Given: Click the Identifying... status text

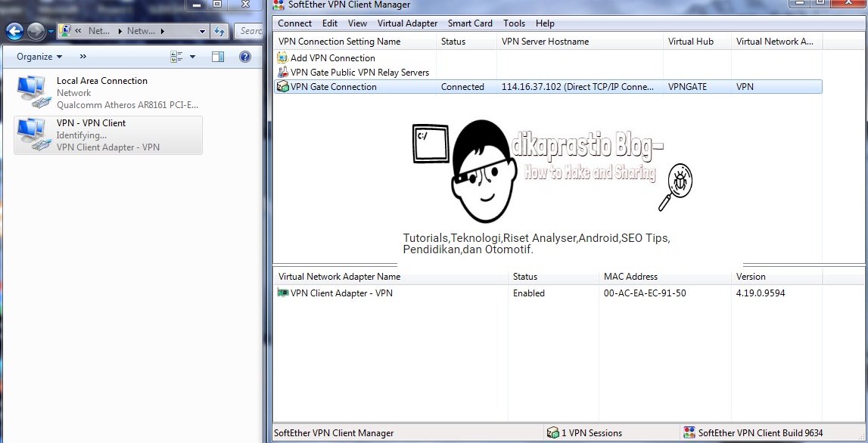Looking at the screenshot, I should point(82,135).
